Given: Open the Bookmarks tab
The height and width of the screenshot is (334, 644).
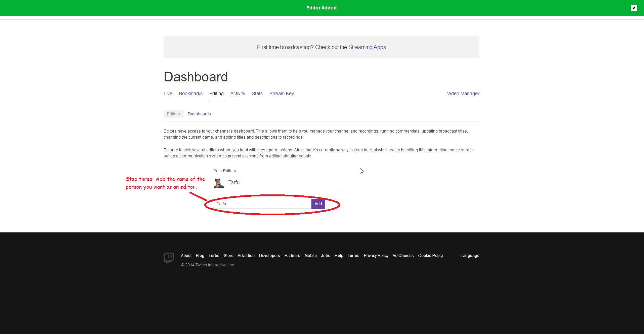Looking at the screenshot, I should point(191,94).
